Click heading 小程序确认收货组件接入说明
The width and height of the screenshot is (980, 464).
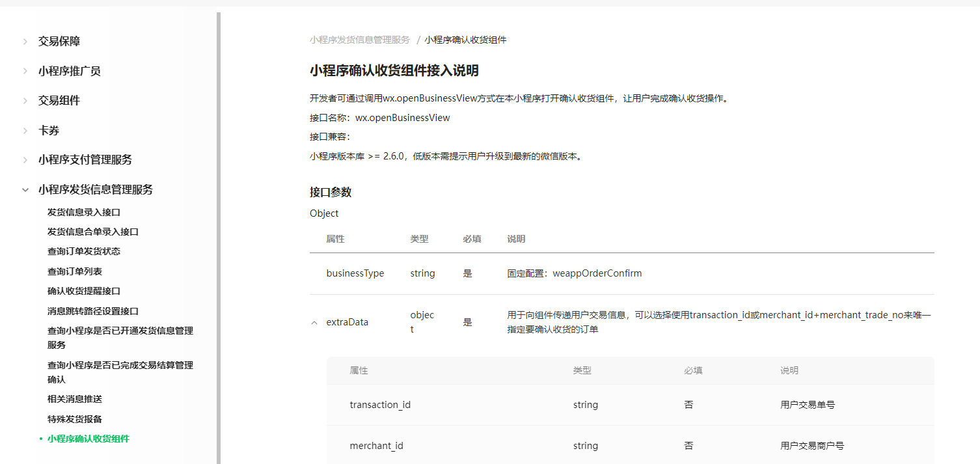tap(394, 71)
